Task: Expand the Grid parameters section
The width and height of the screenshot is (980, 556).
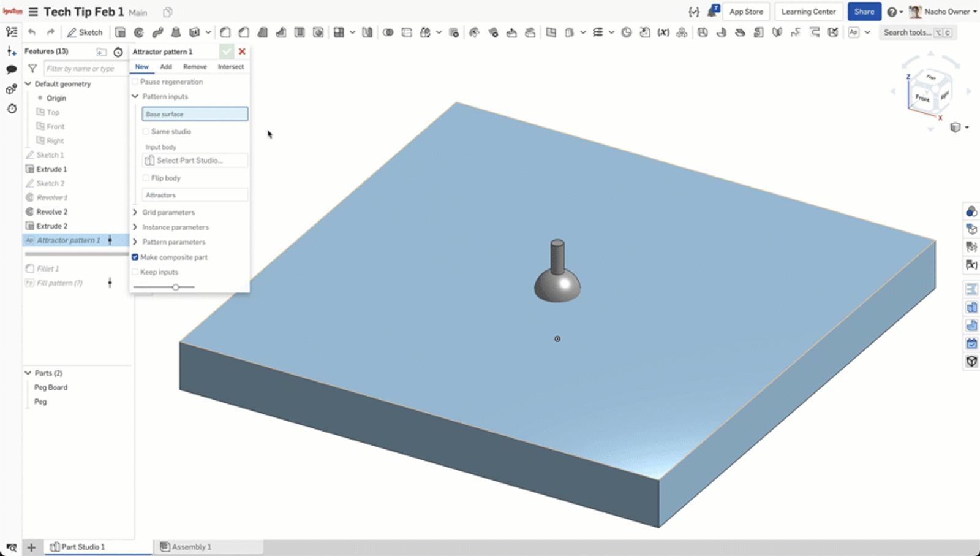Action: (135, 212)
